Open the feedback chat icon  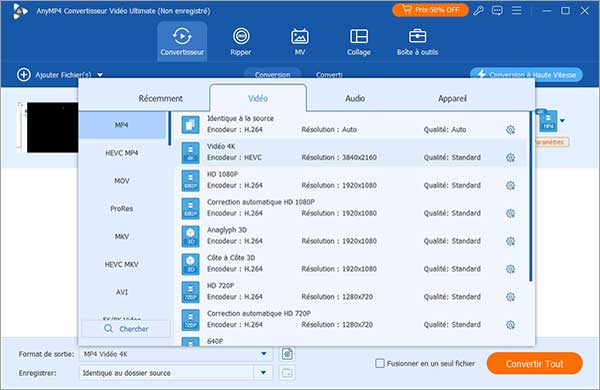[x=497, y=10]
